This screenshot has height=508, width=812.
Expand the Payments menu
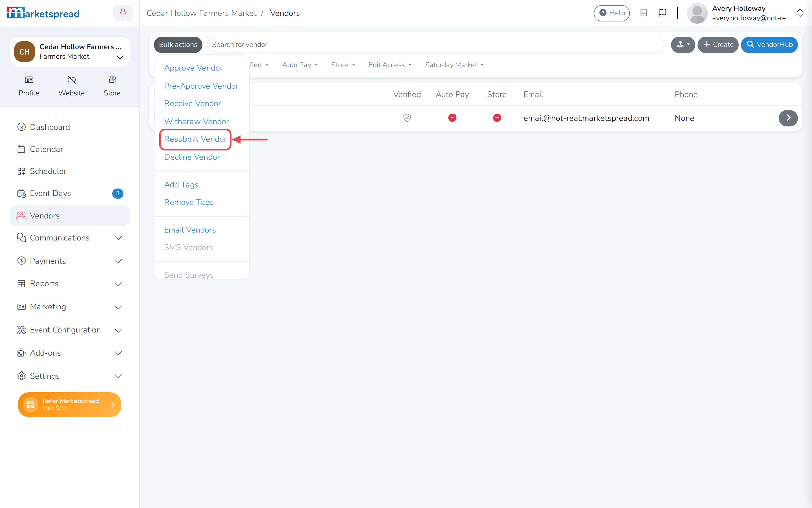(69, 261)
